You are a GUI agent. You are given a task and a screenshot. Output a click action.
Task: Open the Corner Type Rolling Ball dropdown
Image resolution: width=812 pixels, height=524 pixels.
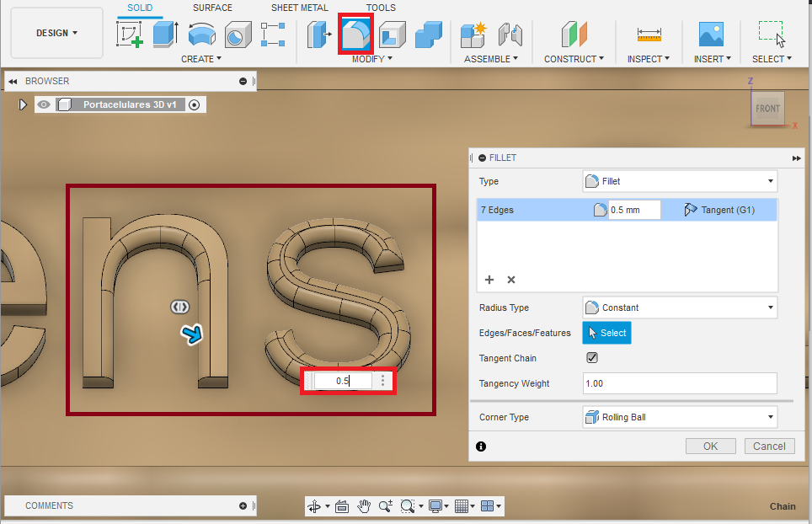pyautogui.click(x=680, y=417)
